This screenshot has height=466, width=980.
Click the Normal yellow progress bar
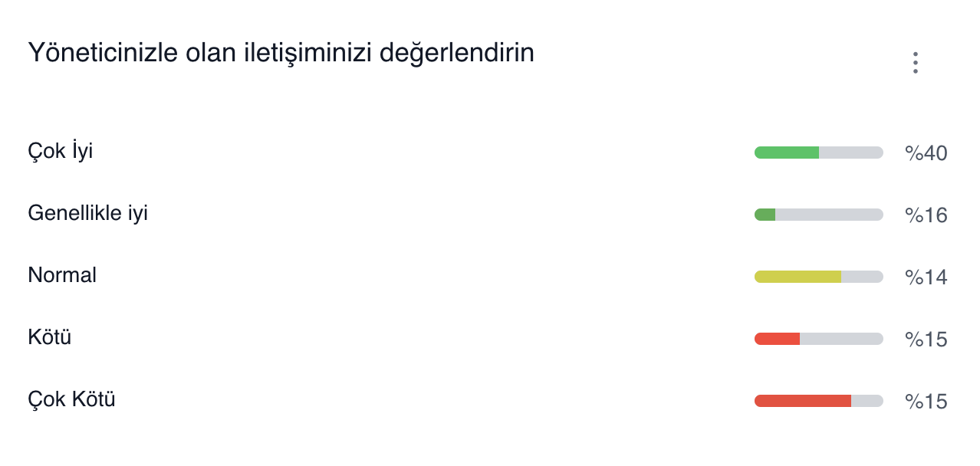click(819, 277)
